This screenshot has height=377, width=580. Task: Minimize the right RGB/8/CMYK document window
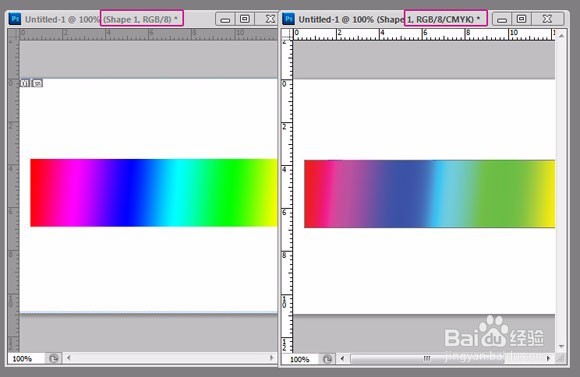coord(502,19)
